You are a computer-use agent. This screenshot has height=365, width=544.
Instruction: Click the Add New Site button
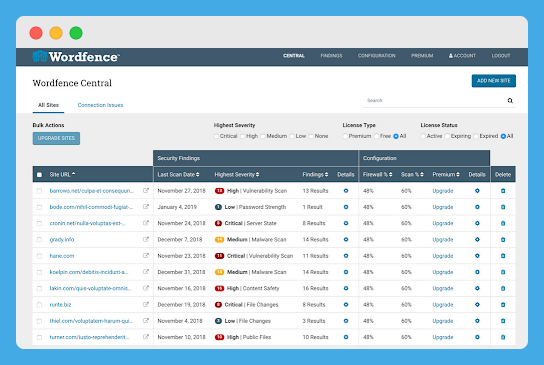(x=493, y=81)
